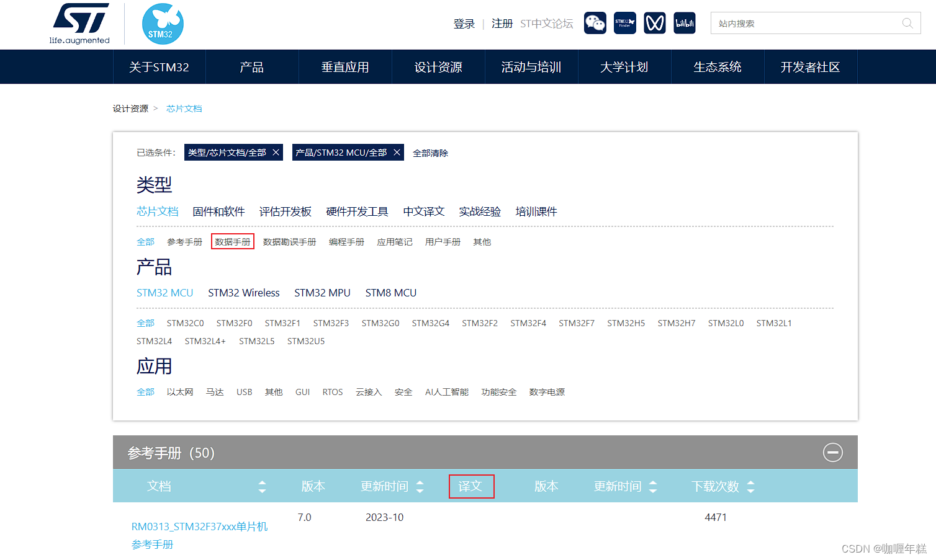Viewport: 936px width, 560px height.
Task: Select the 硬件开发工具 type tab
Action: 358,211
